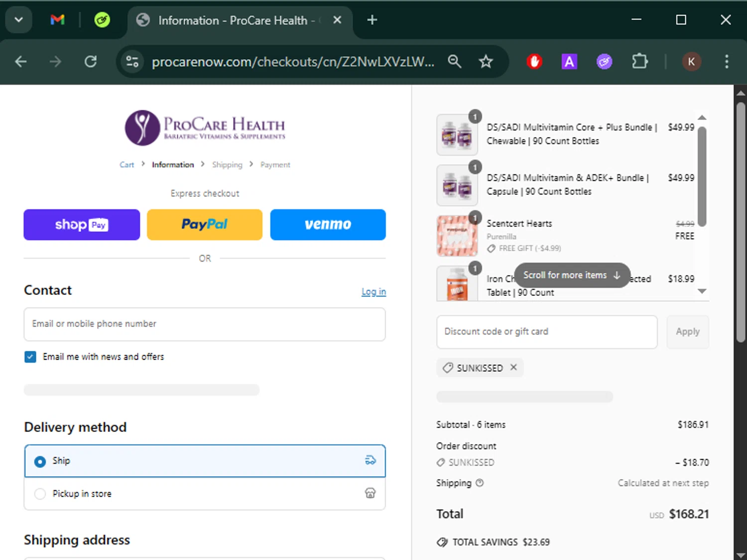Click the order list scroll down arrow
The image size is (747, 560).
point(702,291)
